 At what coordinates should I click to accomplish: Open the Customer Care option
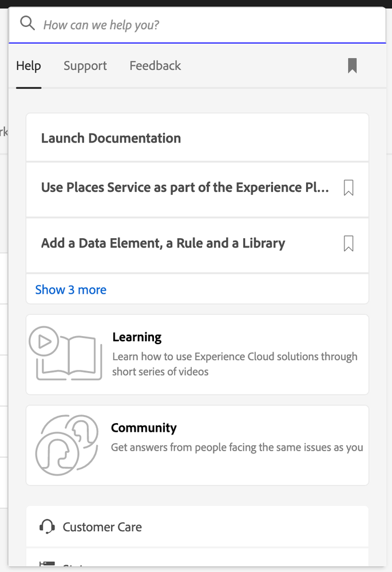click(102, 527)
